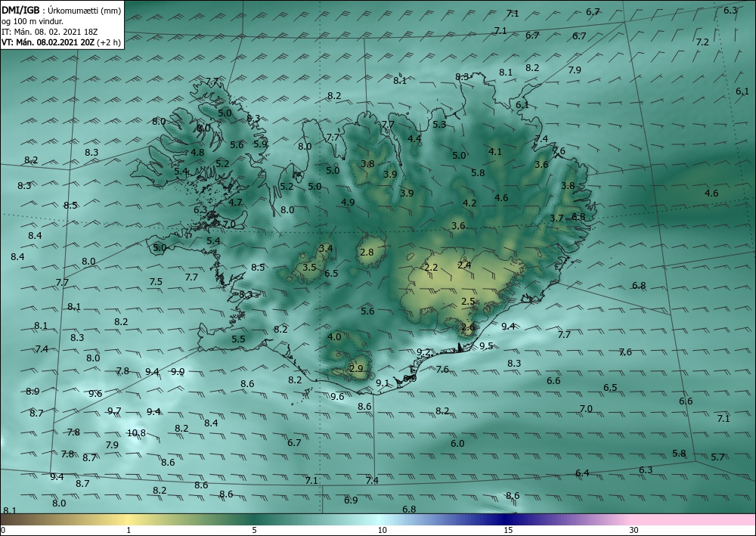Click the map value "6.4"
This screenshot has width=756, height=536.
[582, 472]
